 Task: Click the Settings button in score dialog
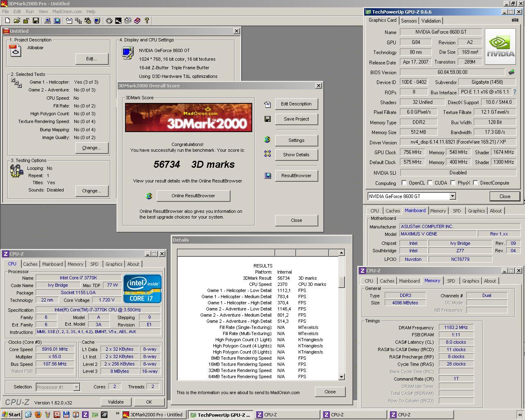pos(296,140)
